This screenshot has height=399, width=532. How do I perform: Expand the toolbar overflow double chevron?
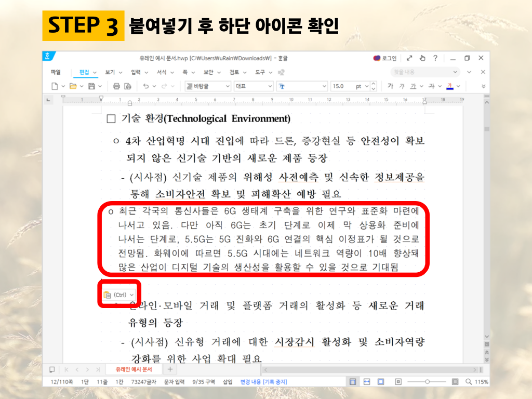tap(484, 86)
